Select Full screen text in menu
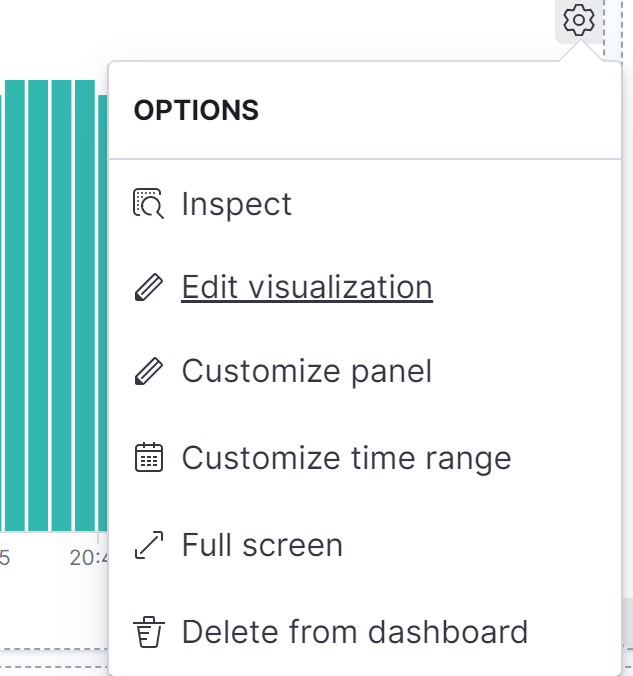Viewport: 633px width, 676px height. 262,545
